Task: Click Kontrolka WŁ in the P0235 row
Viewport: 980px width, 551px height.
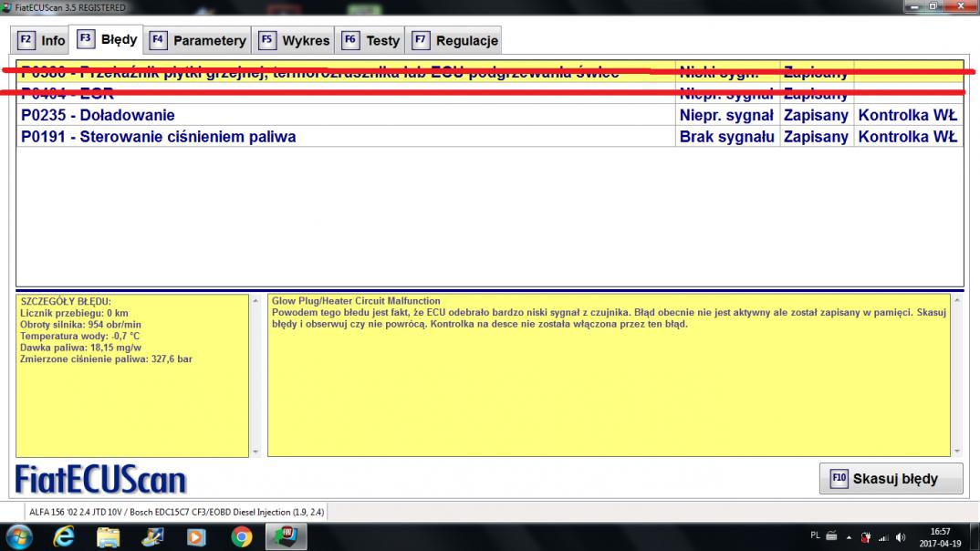Action: (x=908, y=115)
